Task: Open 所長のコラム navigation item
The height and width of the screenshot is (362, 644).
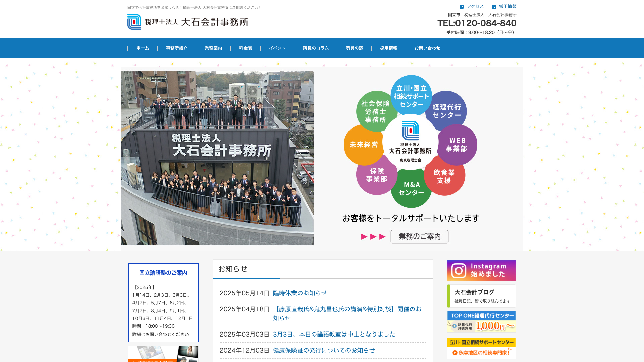Action: [316, 48]
